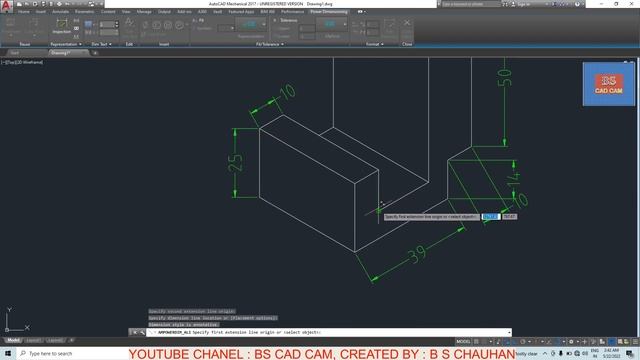Enable the Tolerance checkbox

[x=275, y=20]
